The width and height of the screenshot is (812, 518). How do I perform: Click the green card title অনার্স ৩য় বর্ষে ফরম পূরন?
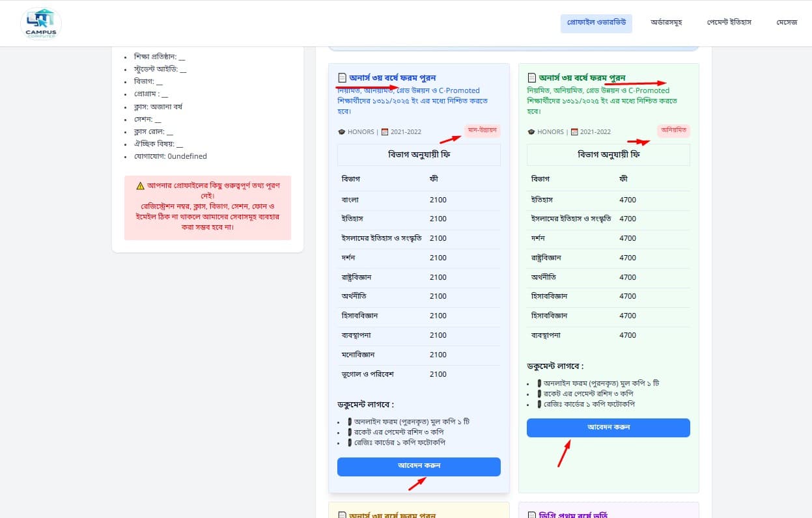(582, 78)
